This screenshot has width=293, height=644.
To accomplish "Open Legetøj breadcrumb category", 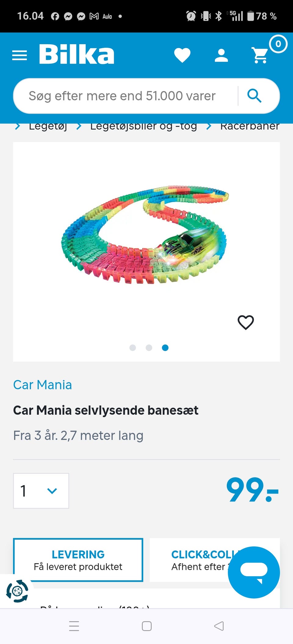I will (48, 127).
